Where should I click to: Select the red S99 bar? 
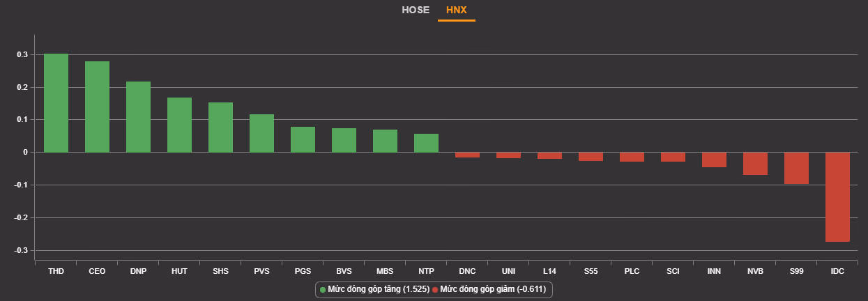(x=796, y=168)
